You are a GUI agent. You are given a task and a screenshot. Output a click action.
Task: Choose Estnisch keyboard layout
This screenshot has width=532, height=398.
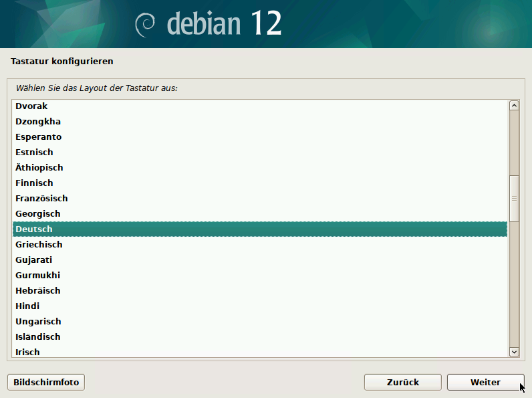tap(260, 152)
